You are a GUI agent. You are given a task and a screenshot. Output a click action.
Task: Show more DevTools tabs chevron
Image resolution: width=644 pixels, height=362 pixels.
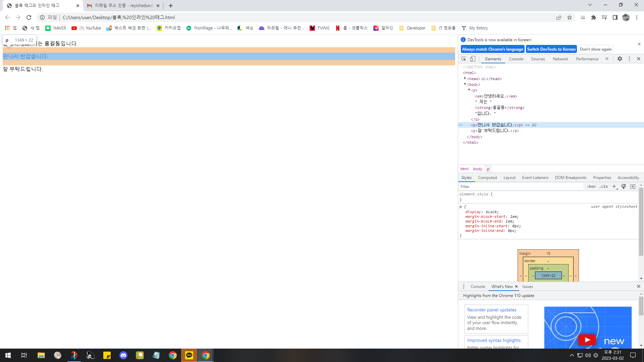(x=607, y=59)
